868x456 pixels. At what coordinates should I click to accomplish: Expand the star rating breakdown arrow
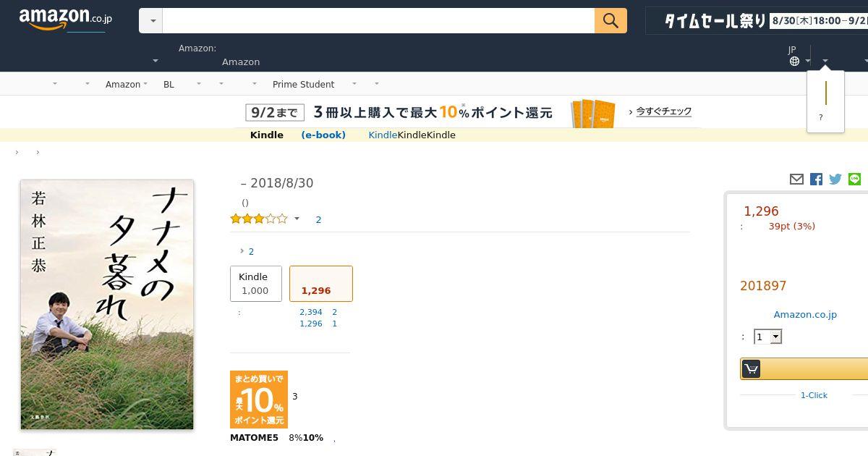tap(297, 219)
